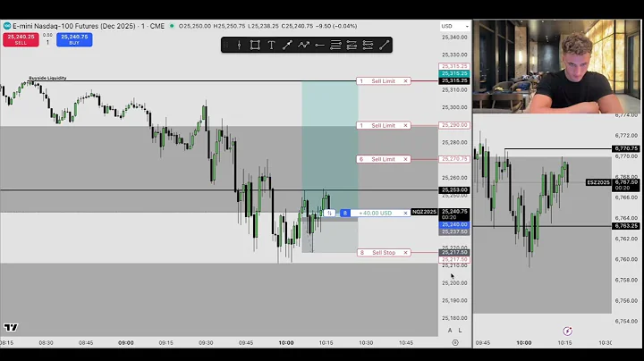This screenshot has width=644, height=361.
Task: Select the vertical line drawing tool
Action: pyautogui.click(x=239, y=45)
